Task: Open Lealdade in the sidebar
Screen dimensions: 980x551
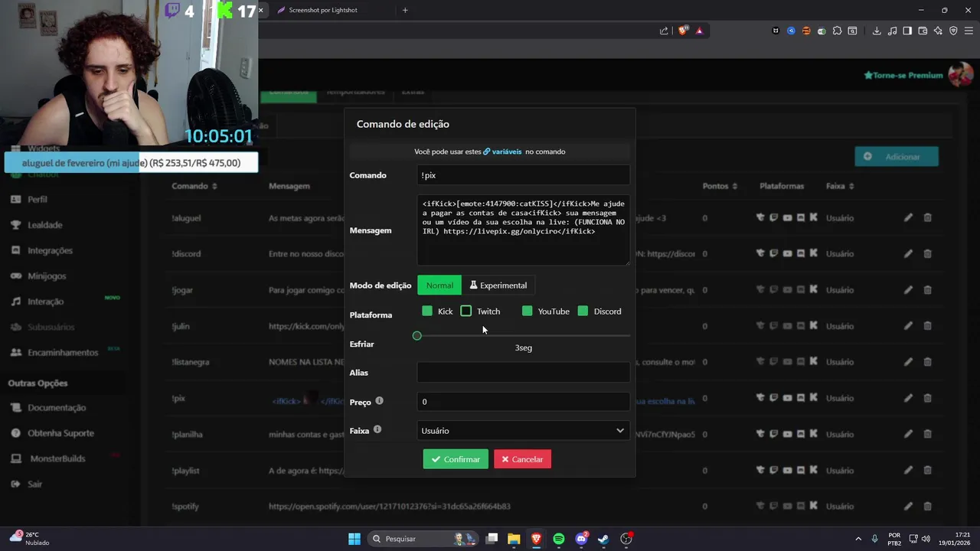Action: click(45, 225)
